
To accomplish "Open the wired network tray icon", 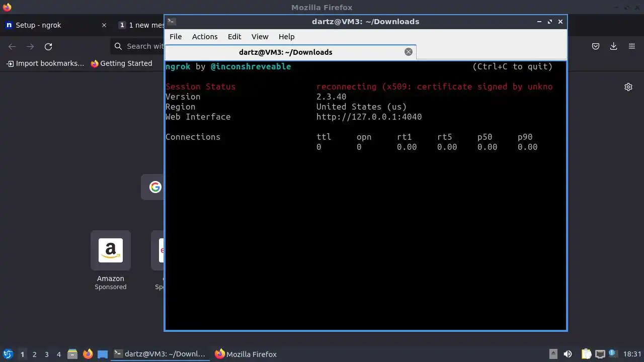I will click(x=600, y=354).
